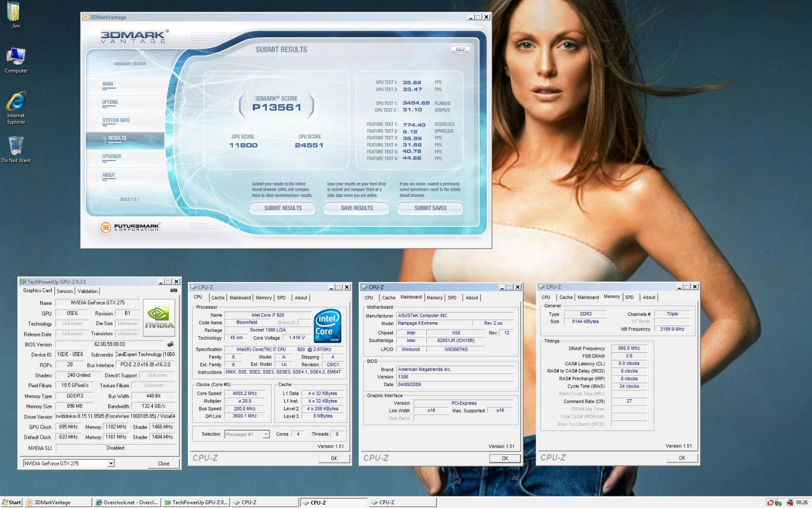Click Close button in GPU-Z
This screenshot has width=812, height=508.
tap(163, 463)
